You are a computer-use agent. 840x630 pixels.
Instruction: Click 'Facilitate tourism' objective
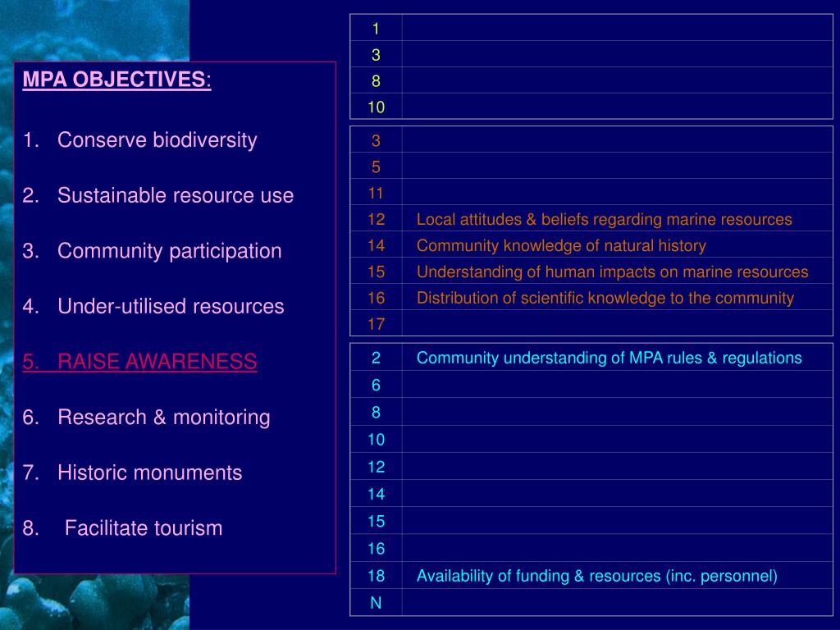[143, 527]
